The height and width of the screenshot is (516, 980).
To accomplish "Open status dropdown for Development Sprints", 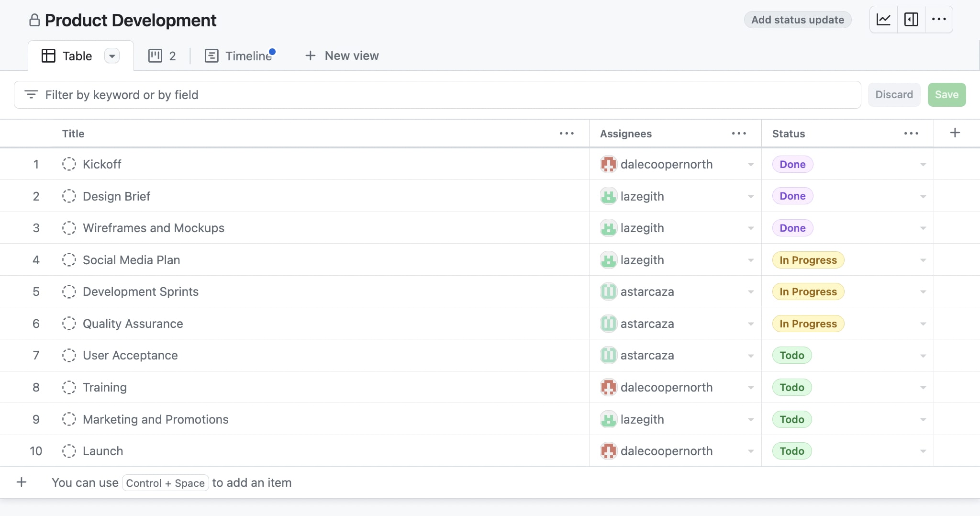I will (923, 292).
